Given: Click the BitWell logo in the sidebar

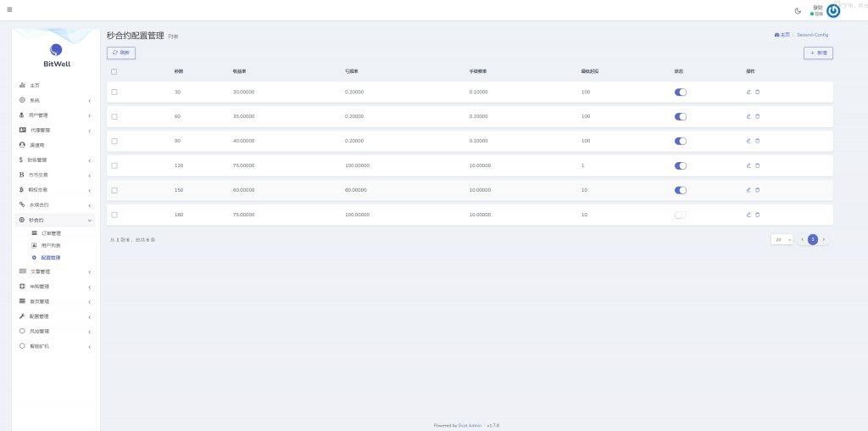Looking at the screenshot, I should [x=57, y=55].
